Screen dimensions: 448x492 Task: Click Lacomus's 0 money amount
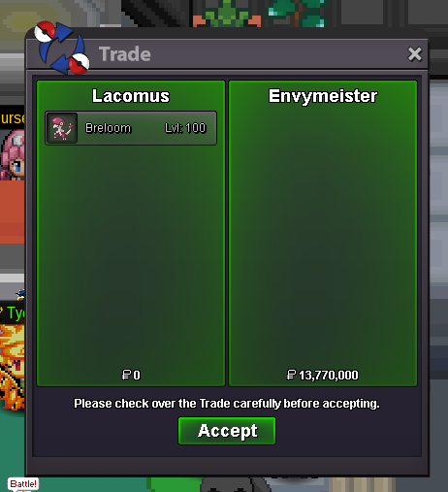[x=137, y=376]
